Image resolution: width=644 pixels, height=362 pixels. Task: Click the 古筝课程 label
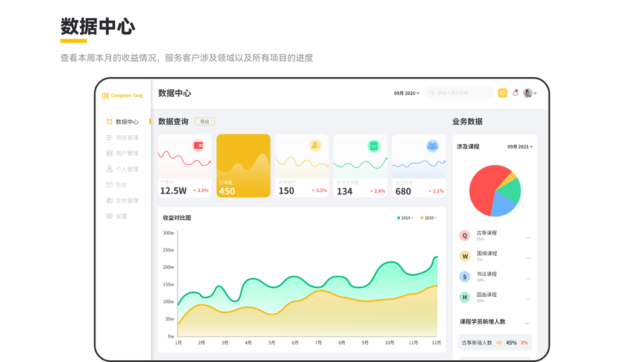pyautogui.click(x=486, y=233)
